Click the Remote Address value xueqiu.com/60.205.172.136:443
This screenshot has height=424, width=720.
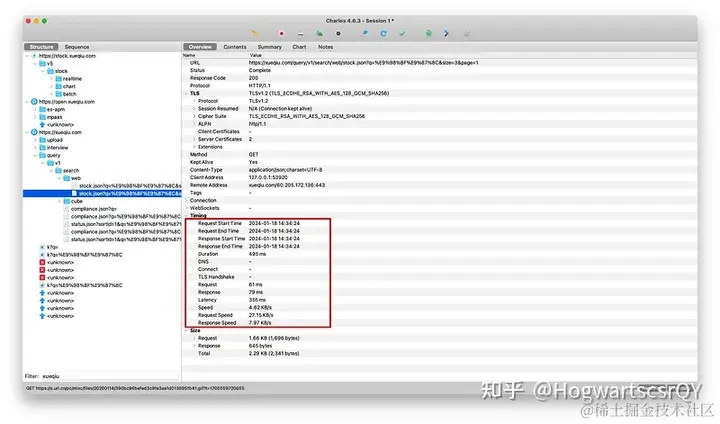tap(287, 185)
